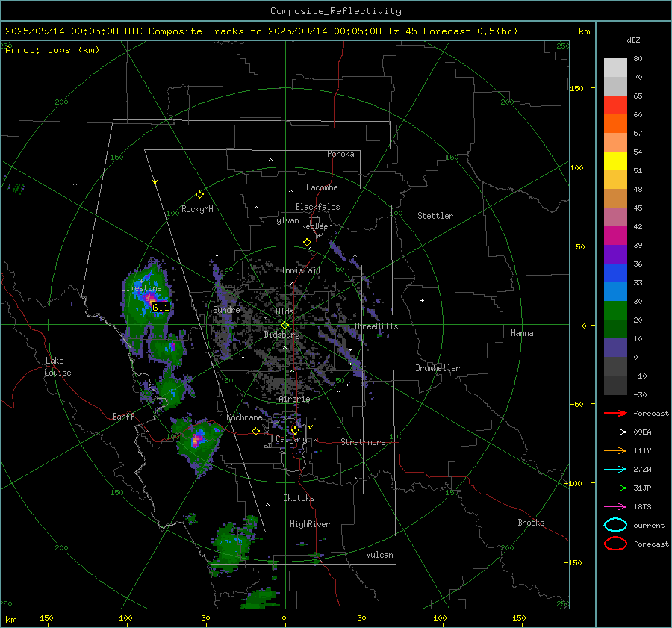Click the dBZ legend heading
This screenshot has width=672, height=628.
(x=633, y=40)
